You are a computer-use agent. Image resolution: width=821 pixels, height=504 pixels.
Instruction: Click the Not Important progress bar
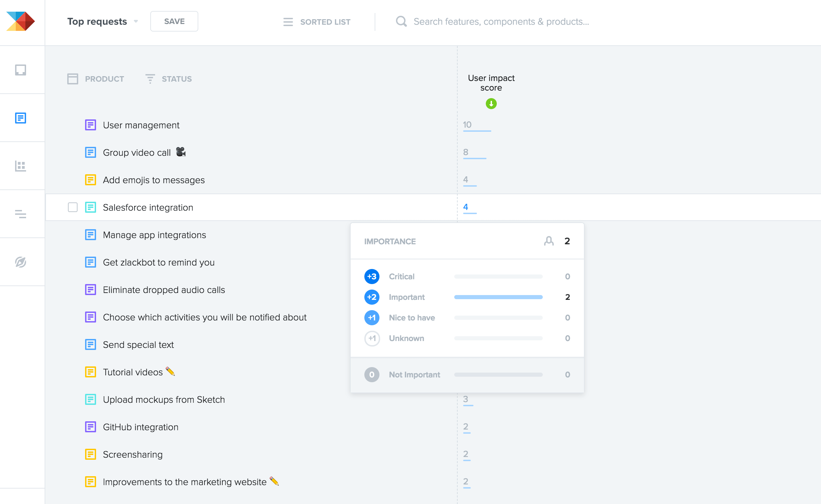[499, 375]
